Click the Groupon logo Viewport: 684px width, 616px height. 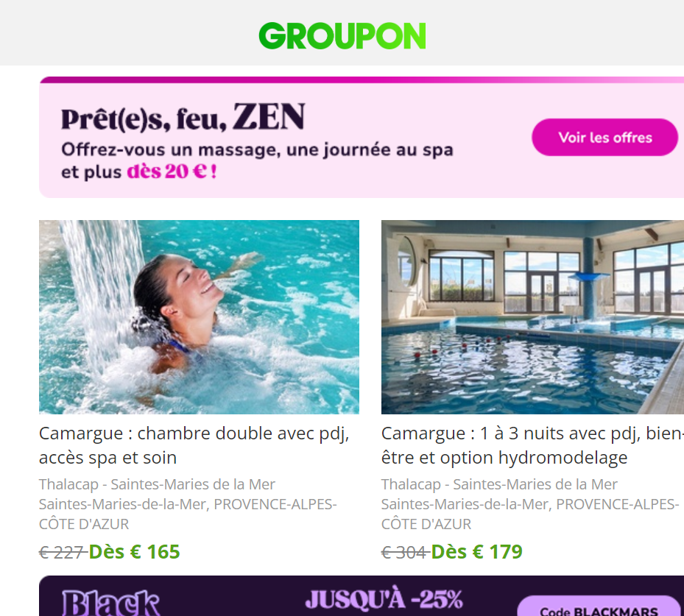click(342, 36)
